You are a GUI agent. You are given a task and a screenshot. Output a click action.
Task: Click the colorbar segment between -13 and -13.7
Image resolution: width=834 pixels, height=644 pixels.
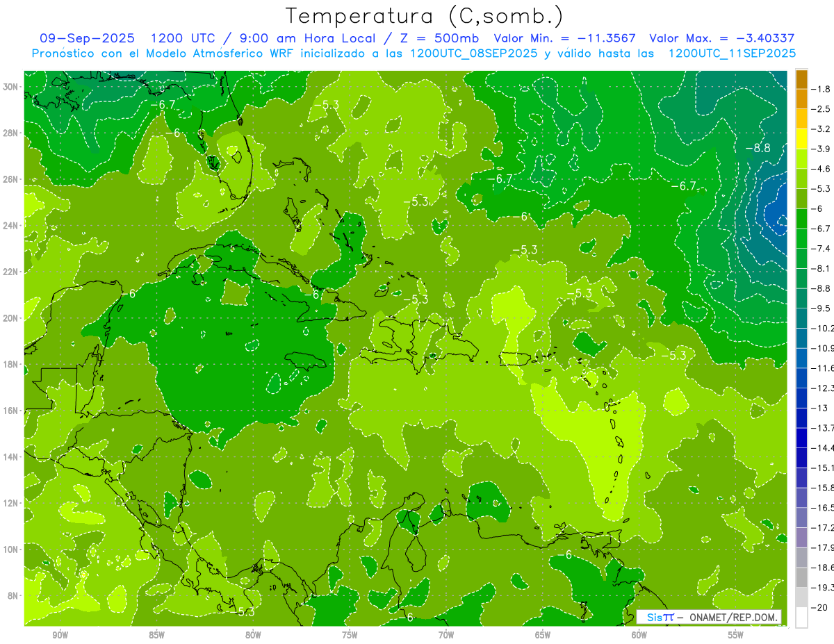coord(801,418)
